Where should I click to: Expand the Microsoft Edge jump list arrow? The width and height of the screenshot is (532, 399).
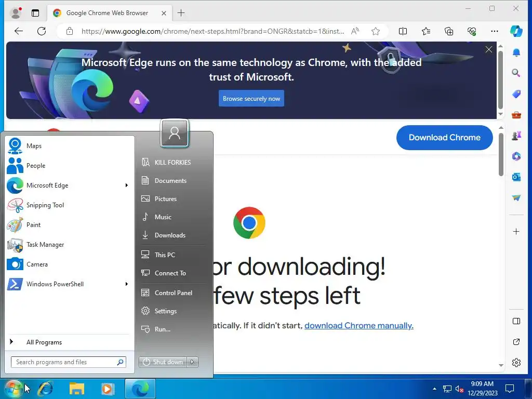click(127, 185)
